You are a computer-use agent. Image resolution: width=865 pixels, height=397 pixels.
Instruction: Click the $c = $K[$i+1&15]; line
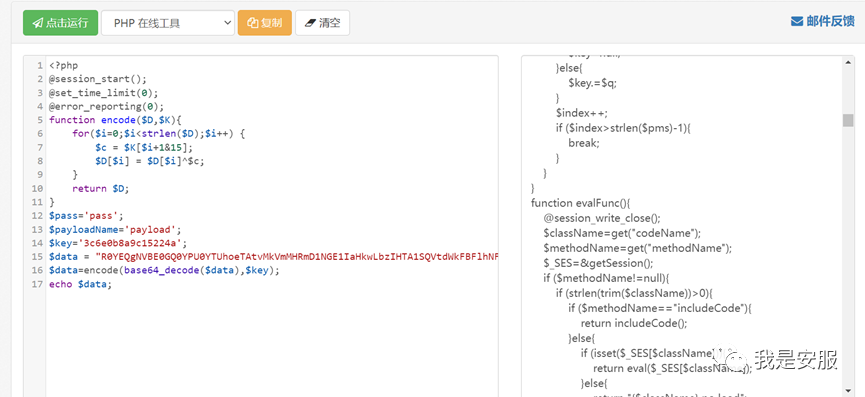point(145,147)
